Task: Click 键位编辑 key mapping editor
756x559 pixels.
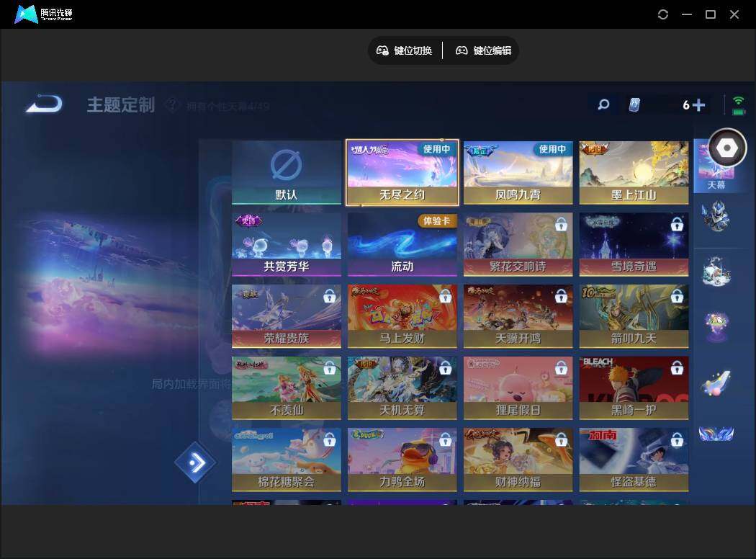Action: click(484, 50)
